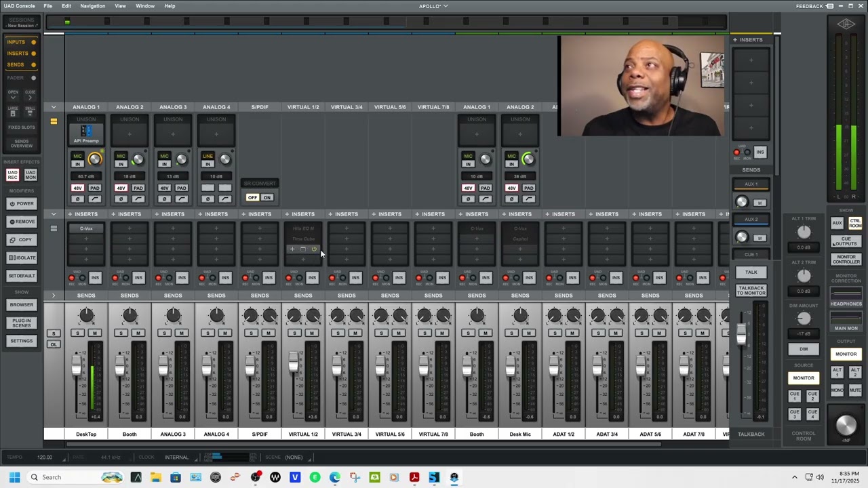Open the Help menu
868x488 pixels.
170,6
